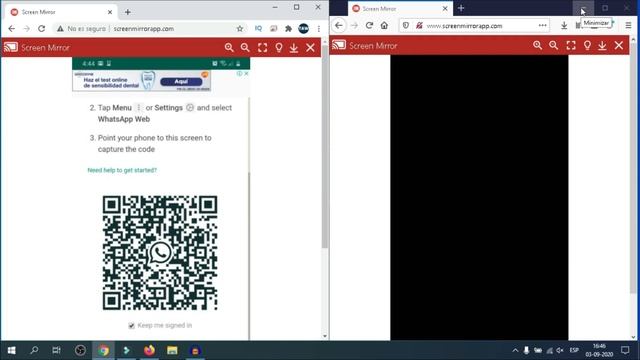The width and height of the screenshot is (640, 360).
Task: Switch to Chrome on taskbar
Action: point(103,350)
